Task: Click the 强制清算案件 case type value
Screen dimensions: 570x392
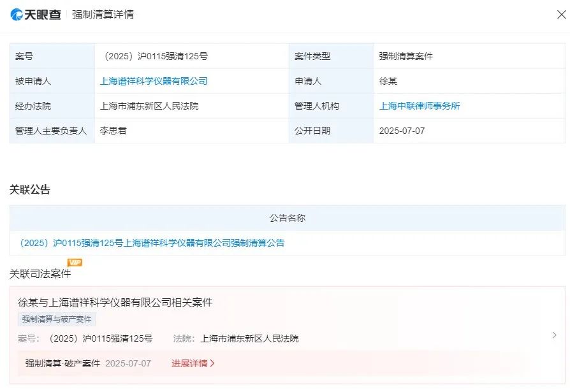Action: pyautogui.click(x=406, y=56)
